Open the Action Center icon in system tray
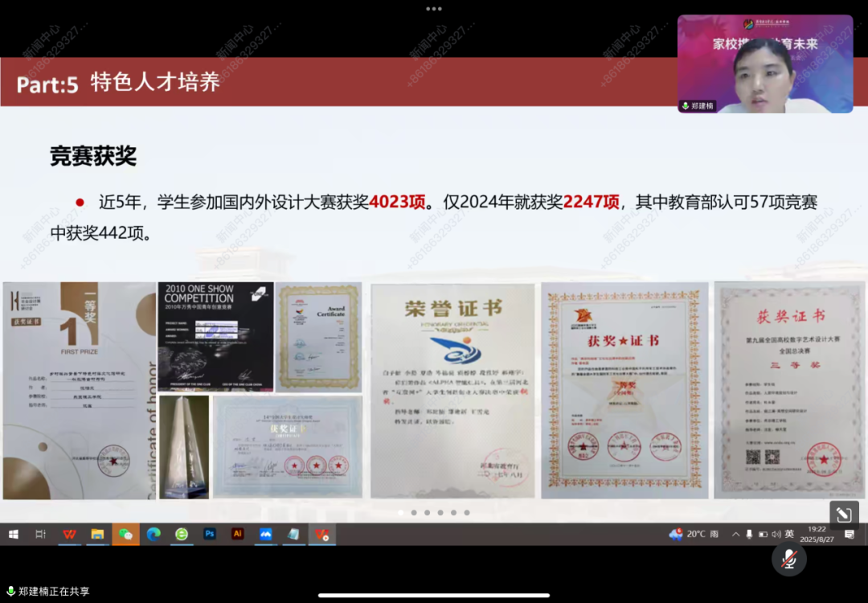The width and height of the screenshot is (868, 603). pyautogui.click(x=850, y=535)
